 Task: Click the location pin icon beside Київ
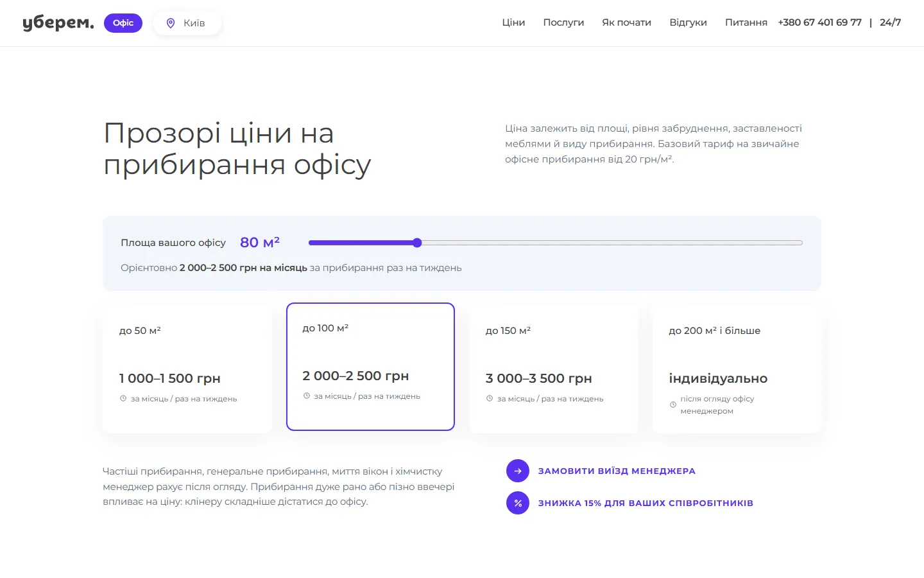(171, 23)
